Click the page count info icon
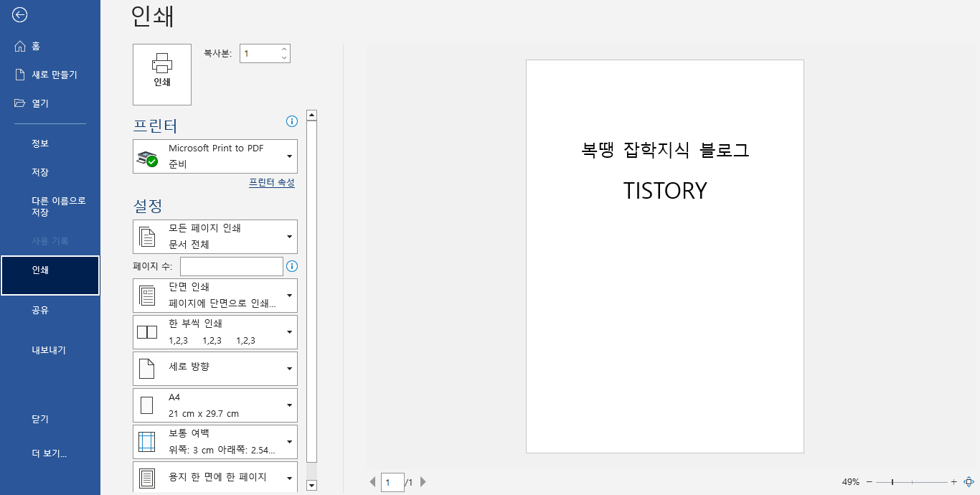 (292, 267)
